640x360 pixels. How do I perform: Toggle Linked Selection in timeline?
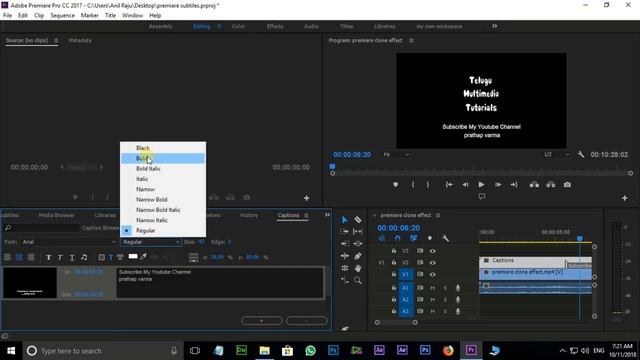pos(413,238)
